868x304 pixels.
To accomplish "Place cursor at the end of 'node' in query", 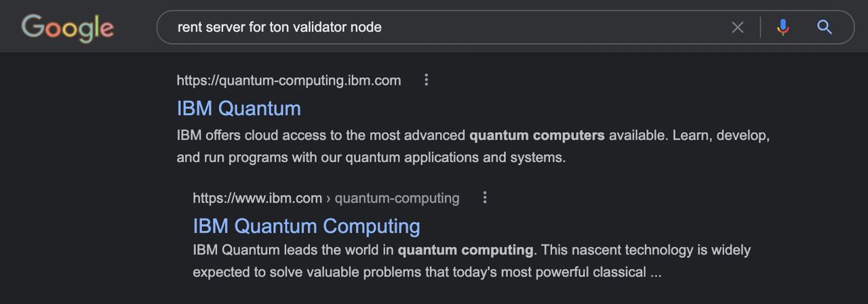I will (382, 27).
